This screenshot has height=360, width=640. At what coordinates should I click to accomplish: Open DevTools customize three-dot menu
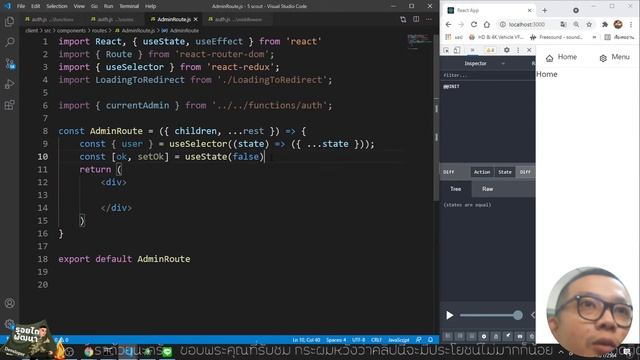pyautogui.click(x=518, y=50)
